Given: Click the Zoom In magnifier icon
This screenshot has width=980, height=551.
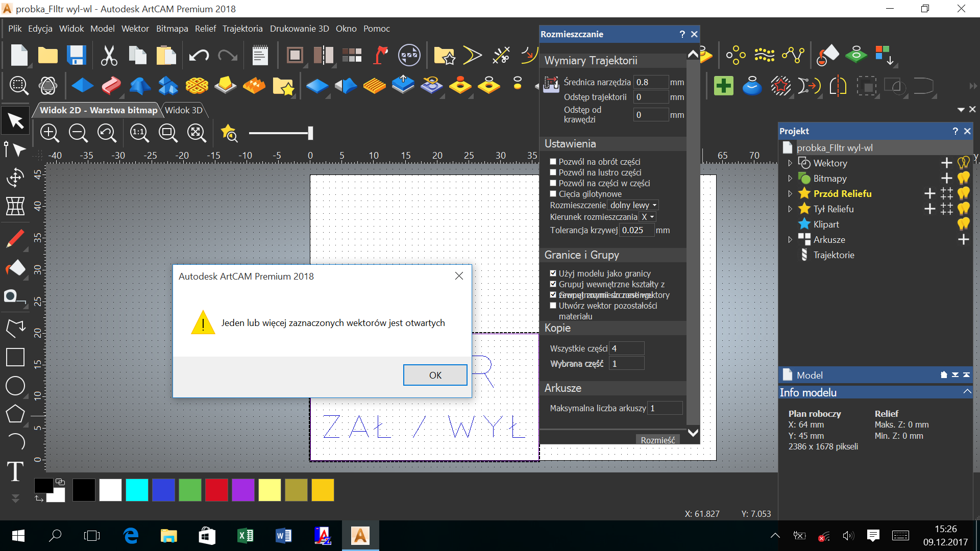Looking at the screenshot, I should pos(50,133).
